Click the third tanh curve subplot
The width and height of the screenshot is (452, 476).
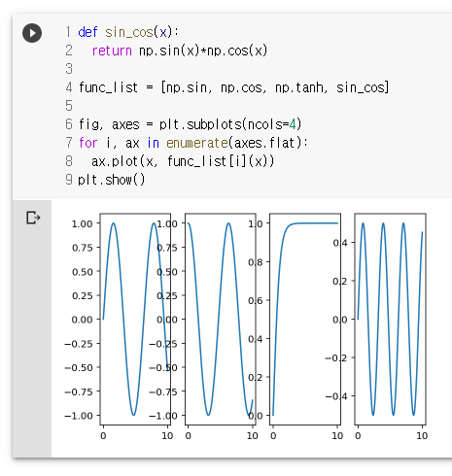305,319
